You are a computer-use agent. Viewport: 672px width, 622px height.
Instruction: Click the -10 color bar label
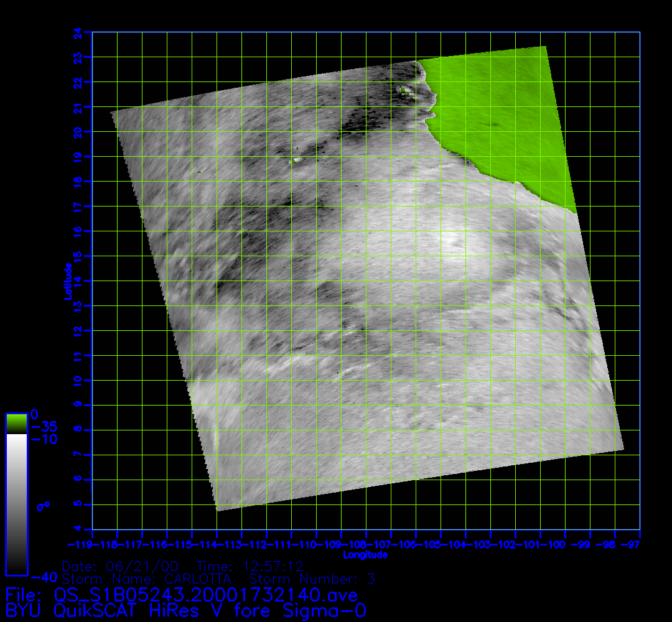pyautogui.click(x=44, y=439)
